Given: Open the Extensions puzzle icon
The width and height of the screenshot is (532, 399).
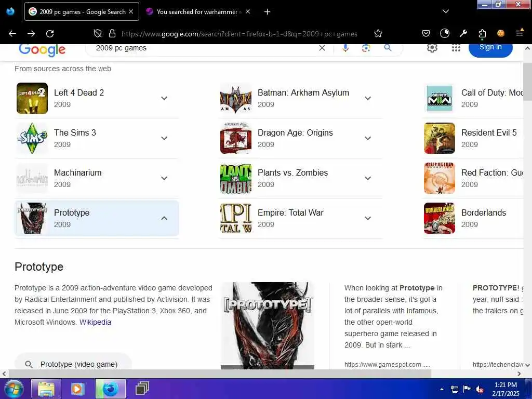Looking at the screenshot, I should click(482, 33).
